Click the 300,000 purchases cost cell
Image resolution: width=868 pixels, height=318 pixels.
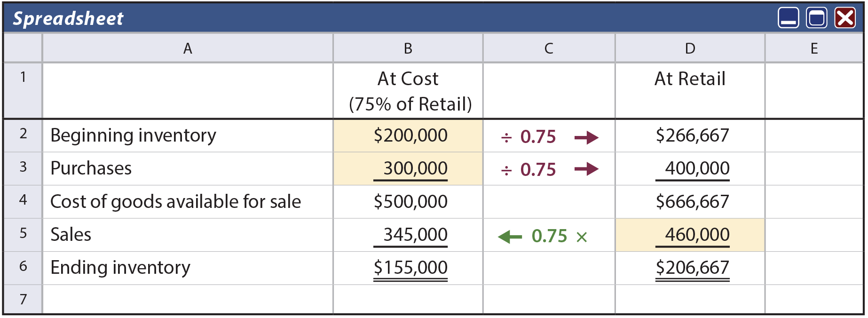408,168
